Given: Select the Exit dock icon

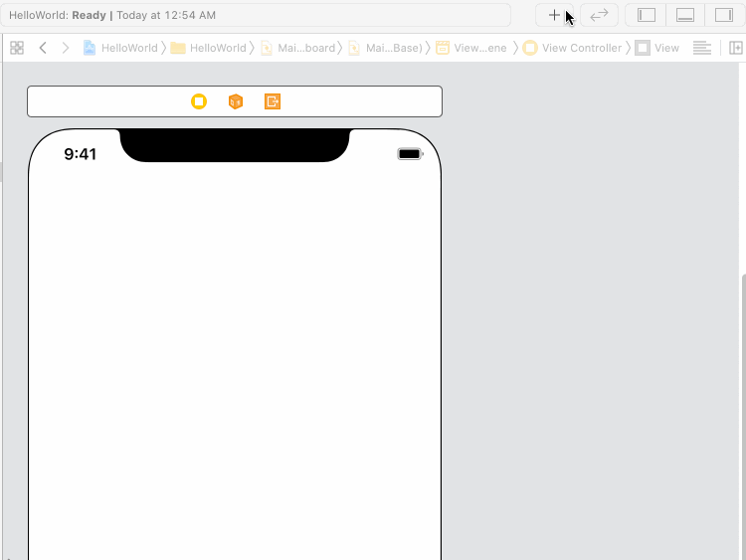Looking at the screenshot, I should click(x=273, y=101).
